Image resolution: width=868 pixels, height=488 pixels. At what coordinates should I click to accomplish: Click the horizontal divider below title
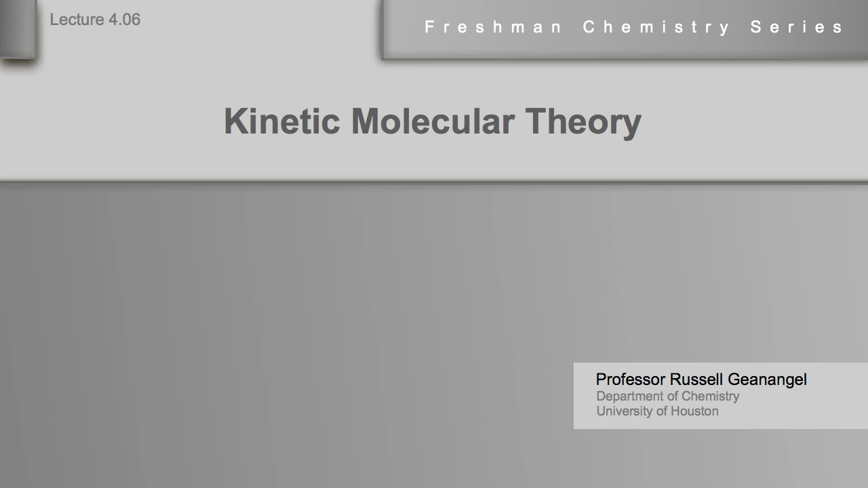click(434, 182)
